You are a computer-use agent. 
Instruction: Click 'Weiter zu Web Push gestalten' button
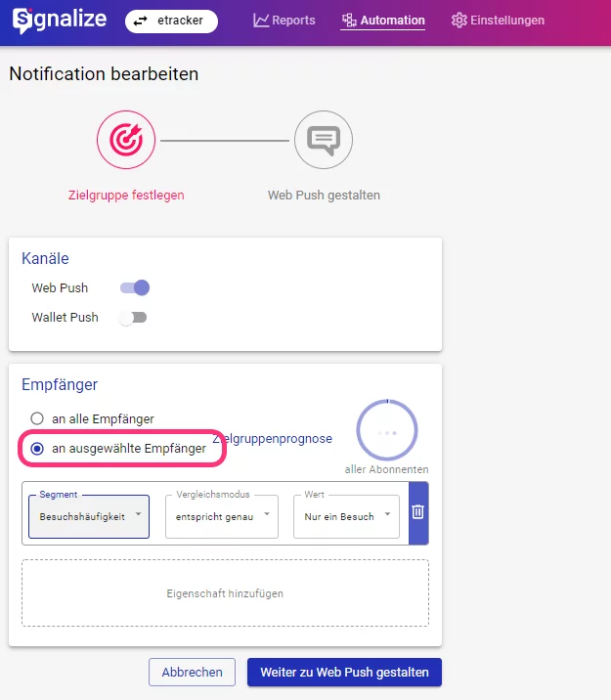(344, 673)
